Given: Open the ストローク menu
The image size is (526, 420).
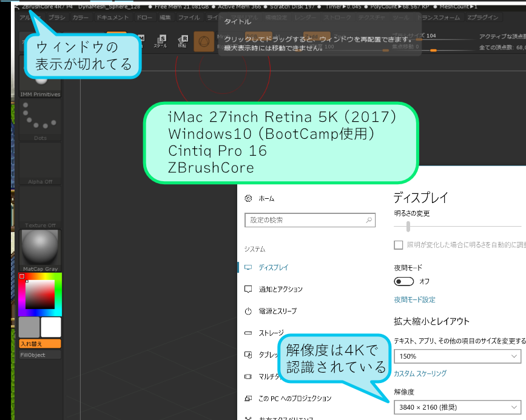Looking at the screenshot, I should (x=337, y=18).
